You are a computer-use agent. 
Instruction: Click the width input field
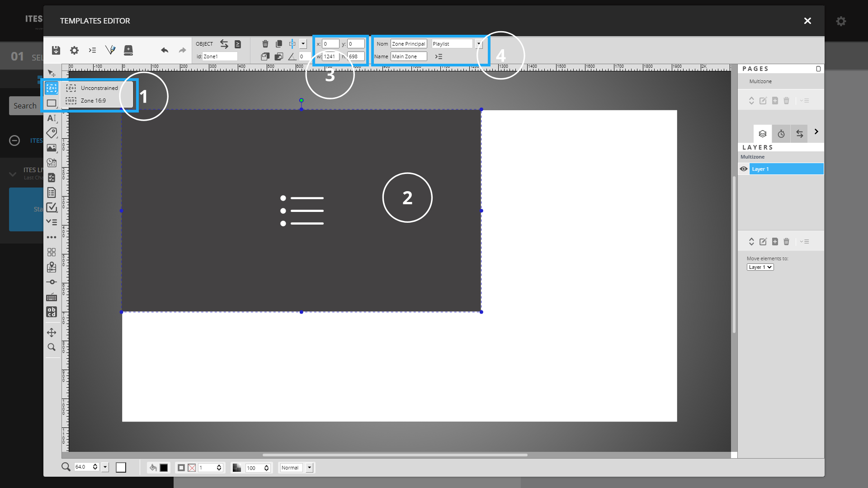click(x=330, y=56)
